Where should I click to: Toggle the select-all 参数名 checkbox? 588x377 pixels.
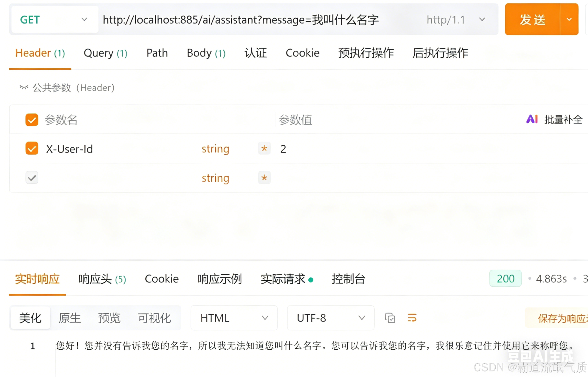point(32,120)
